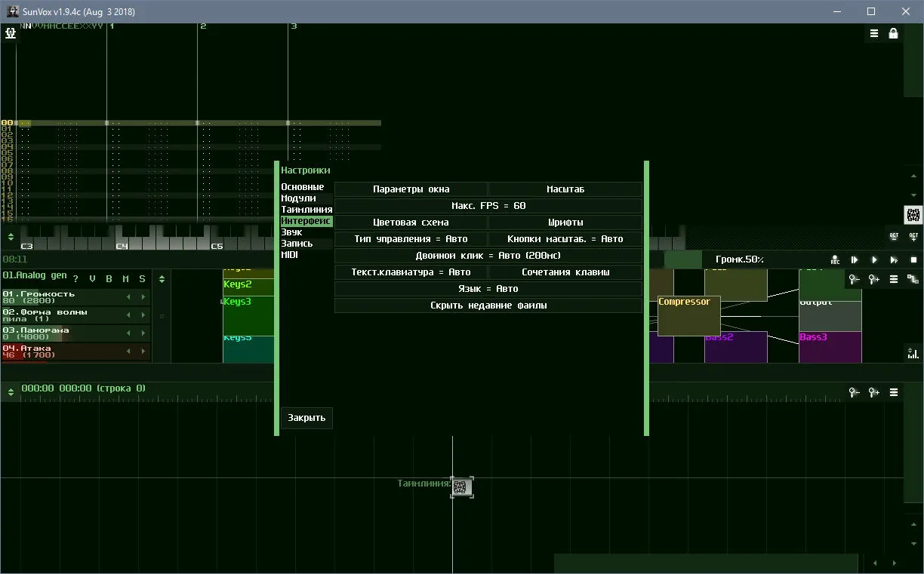The width and height of the screenshot is (924, 574).
Task: Toggle Solo (S) for Analog gen module
Action: coord(142,279)
